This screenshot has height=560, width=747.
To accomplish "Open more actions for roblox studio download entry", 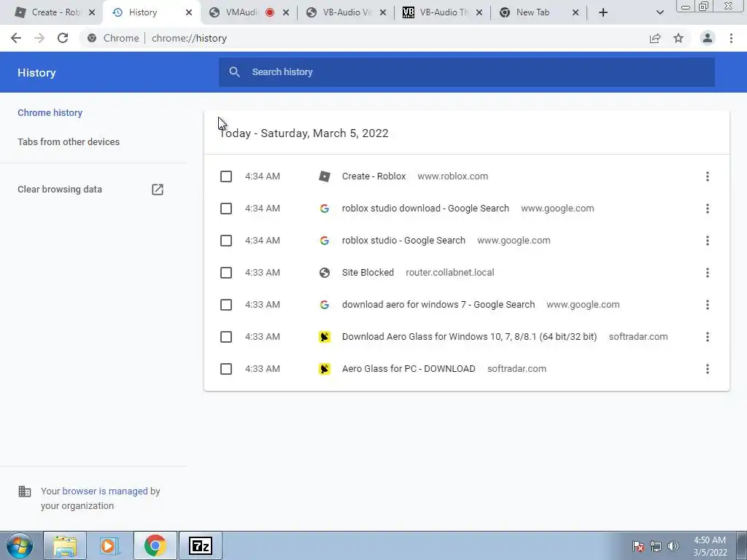I will [x=708, y=209].
